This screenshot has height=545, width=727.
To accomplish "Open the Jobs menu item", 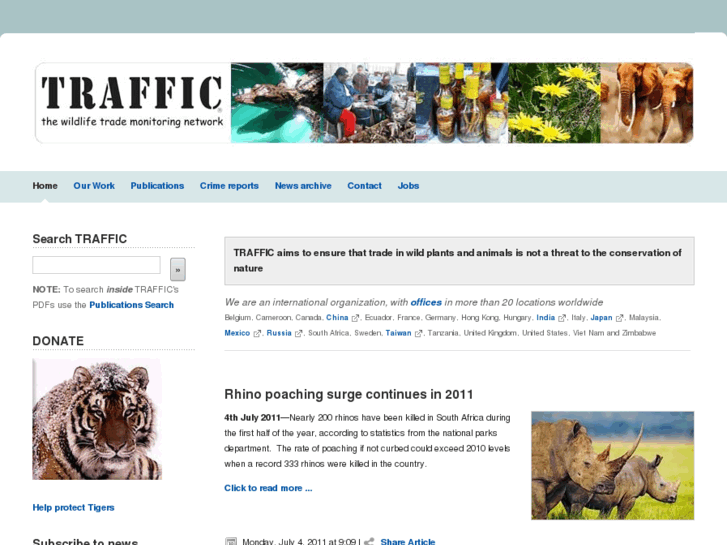I will [408, 186].
